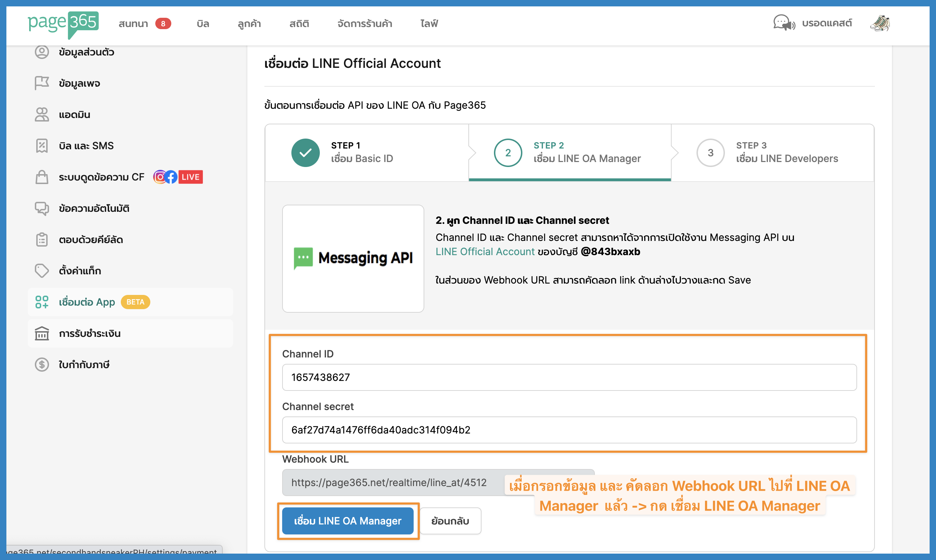Open the บิล top menu
The width and height of the screenshot is (936, 560).
[203, 23]
